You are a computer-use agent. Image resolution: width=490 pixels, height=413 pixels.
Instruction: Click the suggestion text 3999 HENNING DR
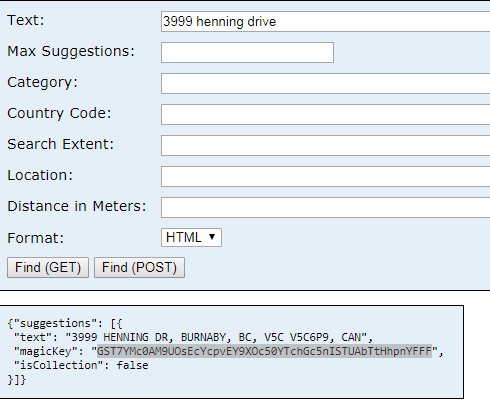click(120, 337)
